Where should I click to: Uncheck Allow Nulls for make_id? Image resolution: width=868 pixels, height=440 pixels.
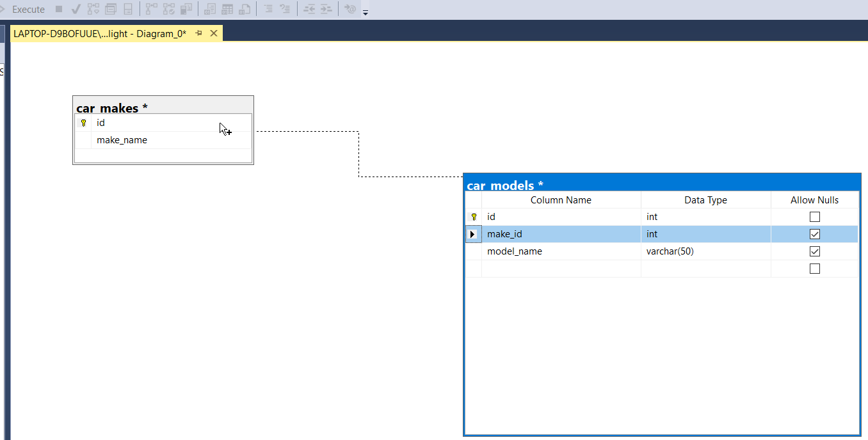pos(814,235)
